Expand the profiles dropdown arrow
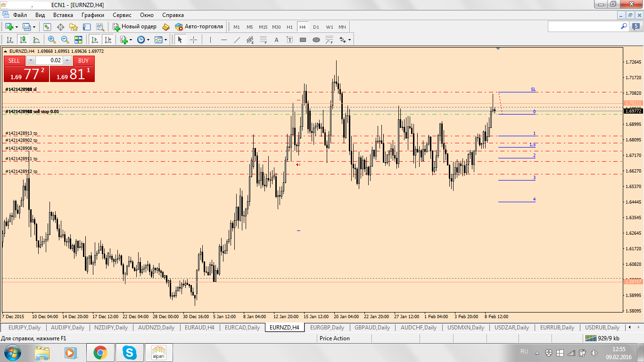 34,27
